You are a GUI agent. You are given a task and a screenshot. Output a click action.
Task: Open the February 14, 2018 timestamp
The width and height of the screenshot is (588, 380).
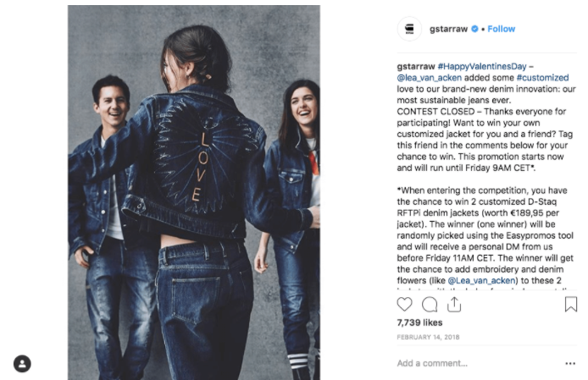tap(428, 337)
